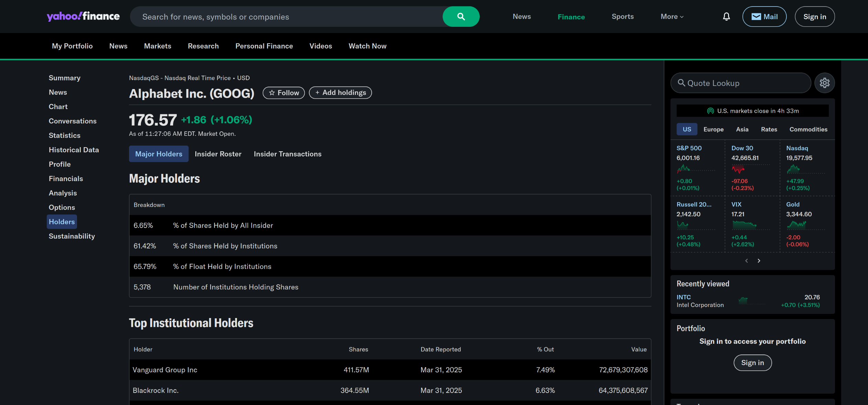The image size is (868, 405).
Task: Go to Options in sidebar
Action: [62, 208]
